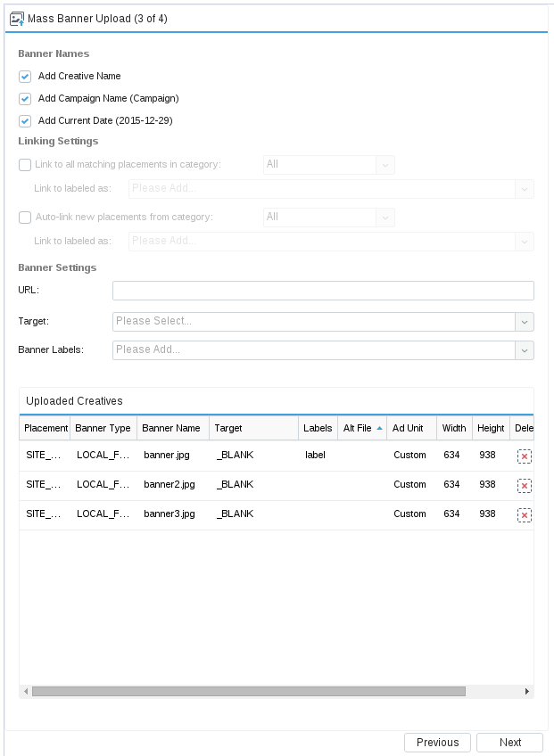Enable Link to all matching placements checkbox

[x=25, y=165]
